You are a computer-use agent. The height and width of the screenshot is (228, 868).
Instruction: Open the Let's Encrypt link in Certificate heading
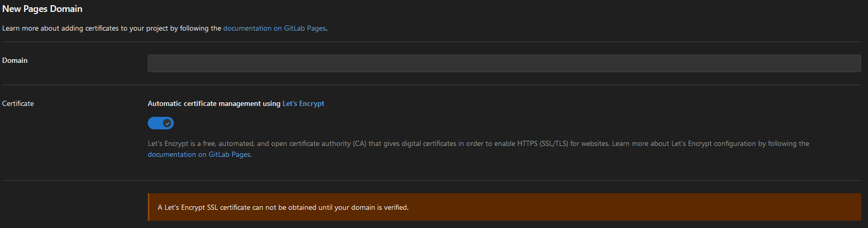[303, 103]
